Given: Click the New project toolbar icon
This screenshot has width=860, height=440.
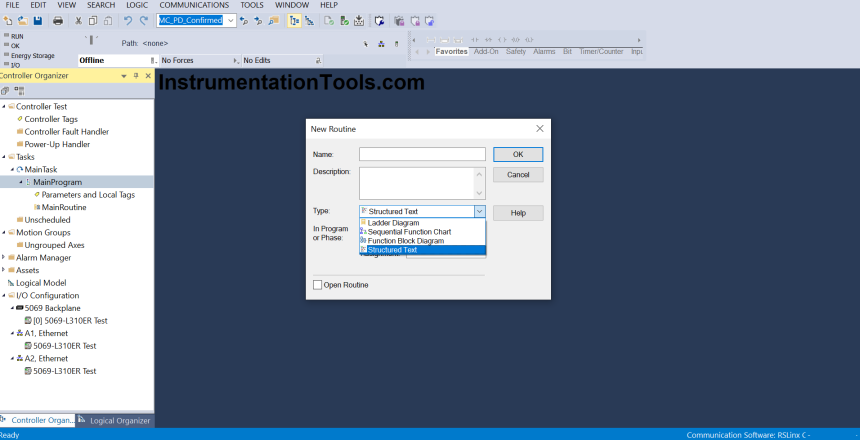Looking at the screenshot, I should 8,21.
